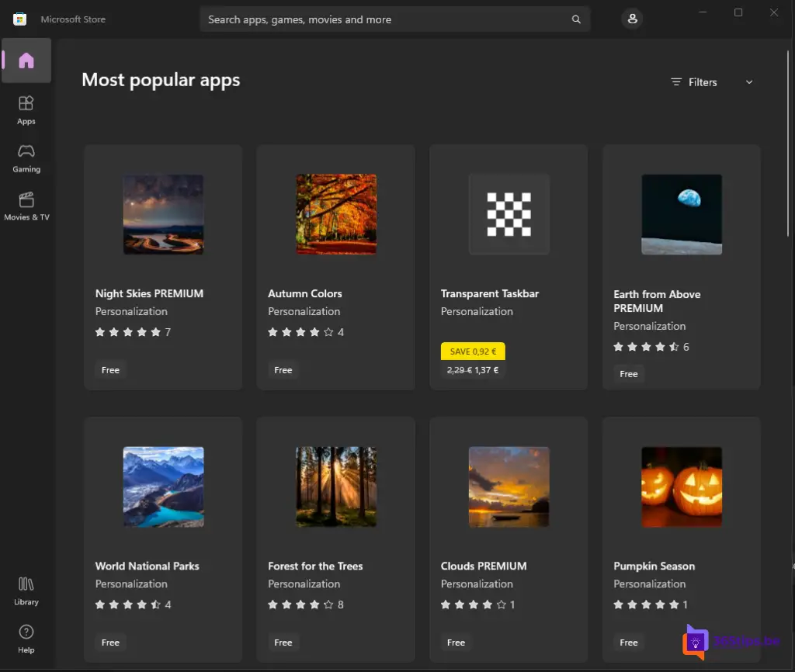Open the Autumn Colors app image

click(336, 214)
